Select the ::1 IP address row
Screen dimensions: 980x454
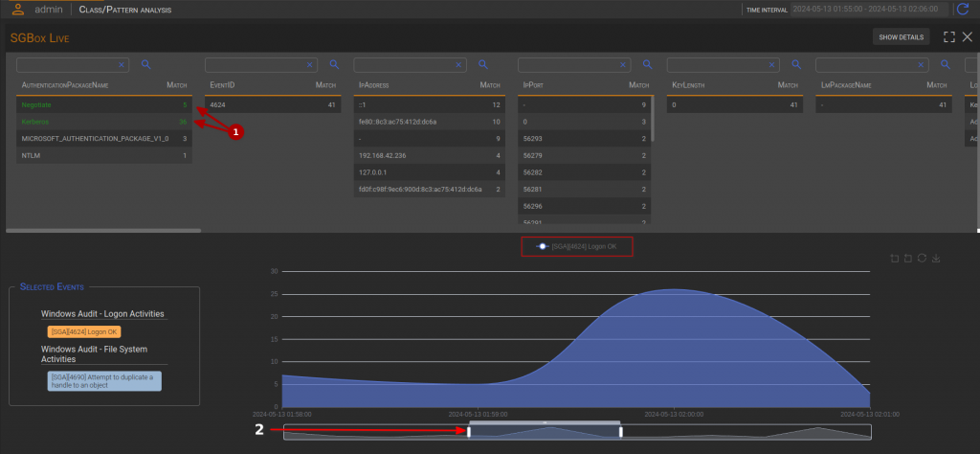[430, 105]
